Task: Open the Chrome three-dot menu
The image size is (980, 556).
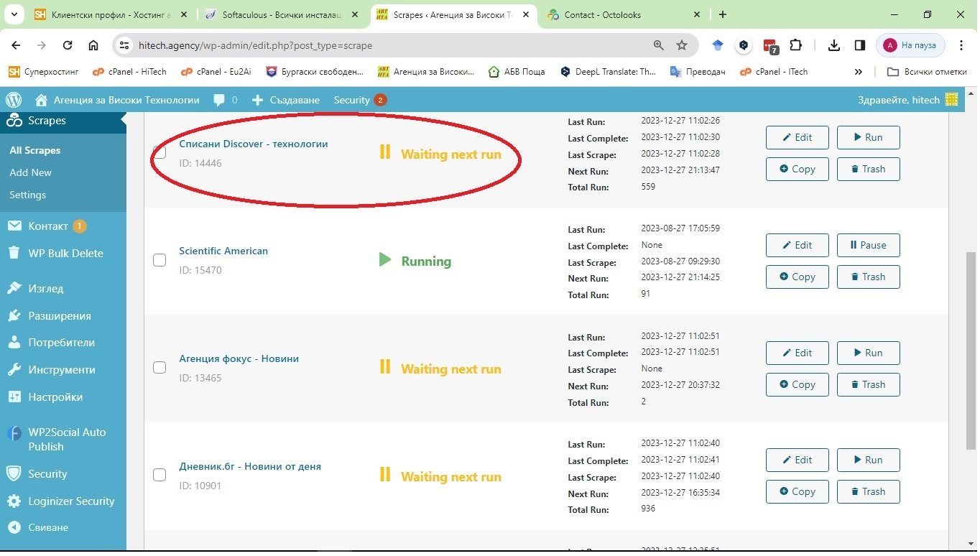Action: click(x=961, y=45)
